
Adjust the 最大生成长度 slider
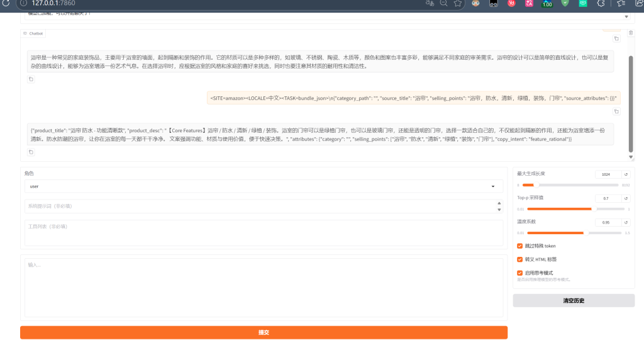tap(570, 185)
